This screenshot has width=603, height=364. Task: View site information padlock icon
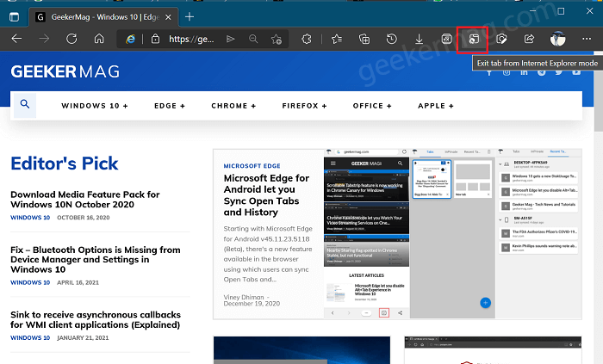[x=155, y=39]
